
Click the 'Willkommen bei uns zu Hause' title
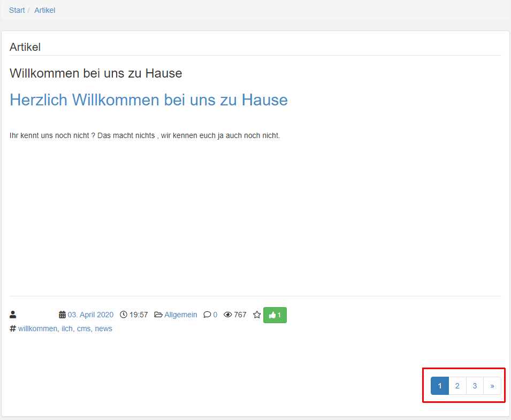[96, 73]
